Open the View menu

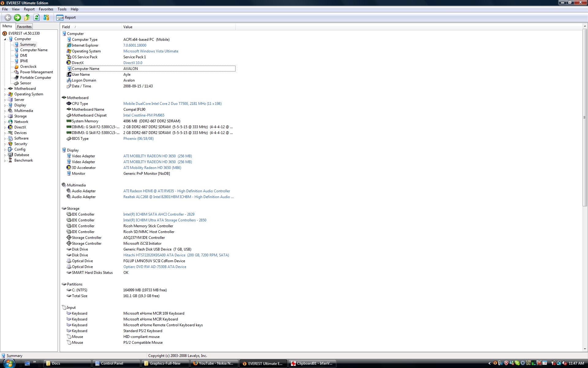[x=16, y=9]
